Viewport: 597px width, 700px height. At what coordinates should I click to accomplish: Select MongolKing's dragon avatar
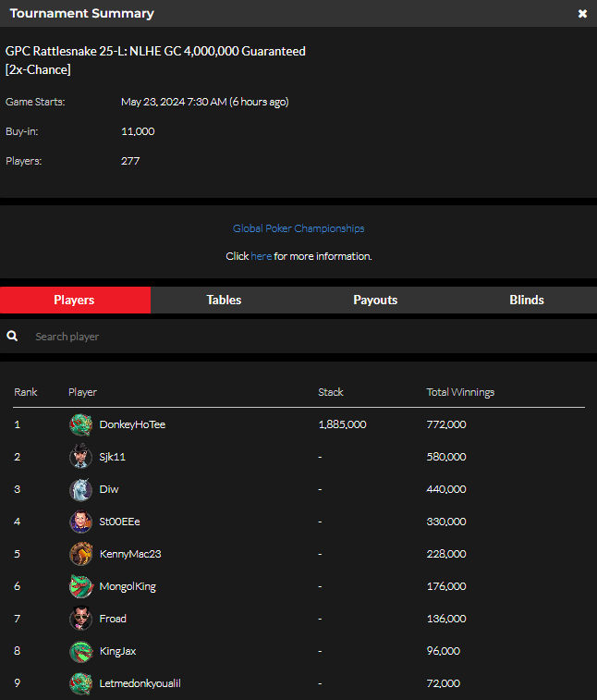pyautogui.click(x=80, y=586)
